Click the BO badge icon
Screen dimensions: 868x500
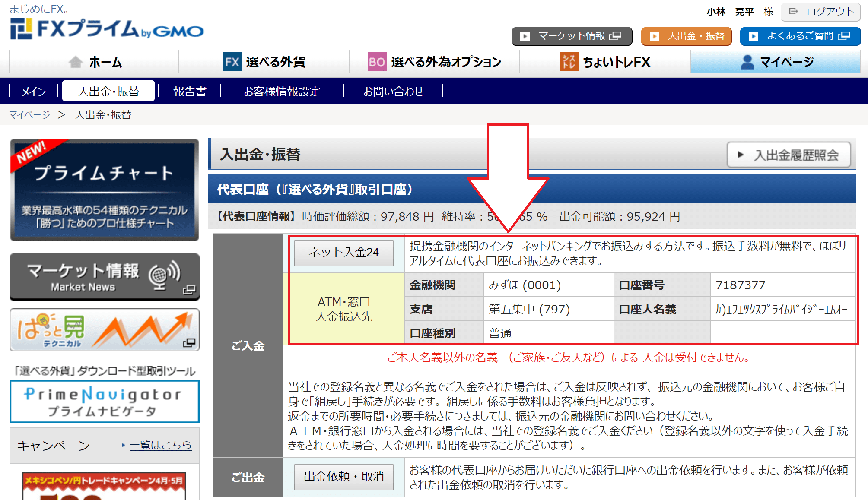(x=377, y=62)
